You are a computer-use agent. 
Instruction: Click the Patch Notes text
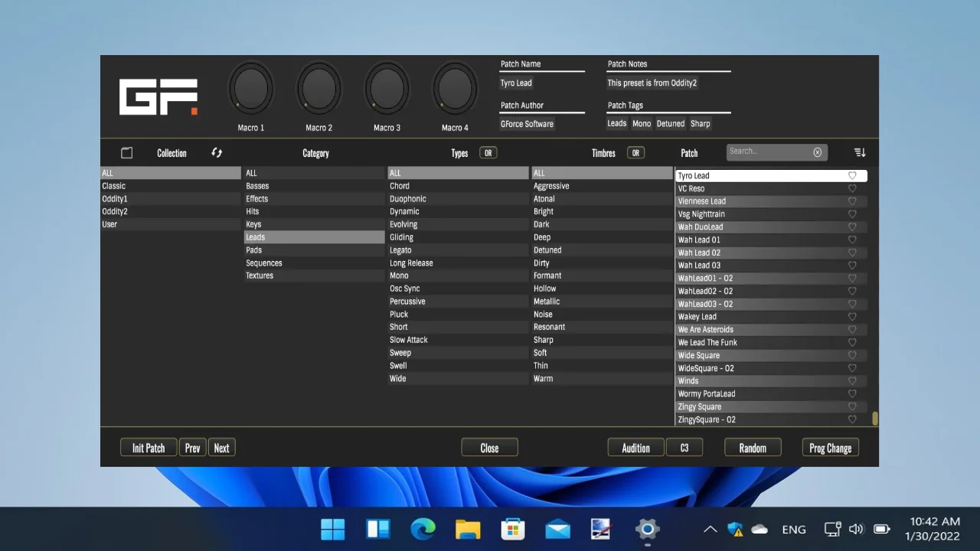[x=652, y=83]
